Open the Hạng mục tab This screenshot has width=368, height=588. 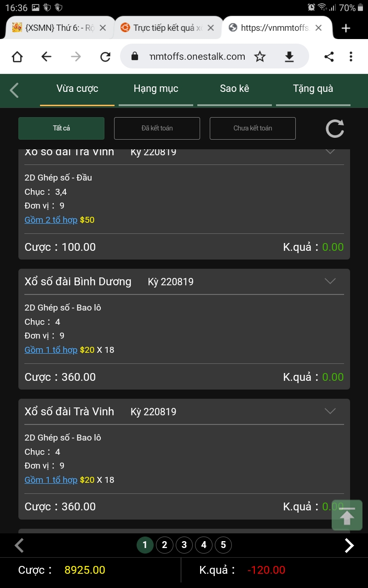tap(156, 89)
